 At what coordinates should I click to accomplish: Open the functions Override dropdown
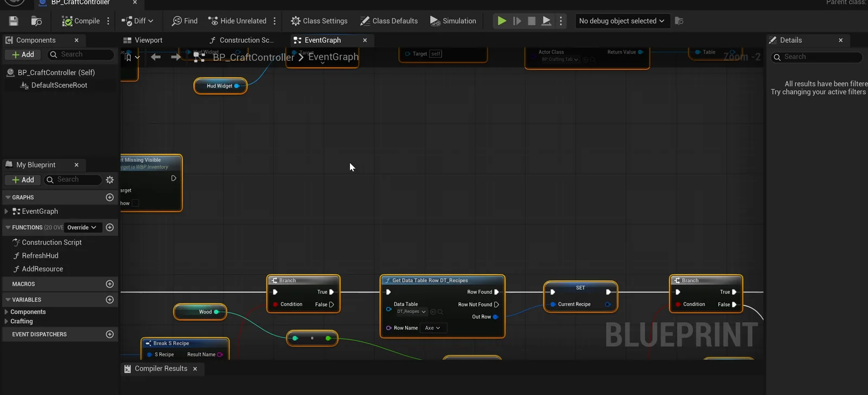pos(82,228)
